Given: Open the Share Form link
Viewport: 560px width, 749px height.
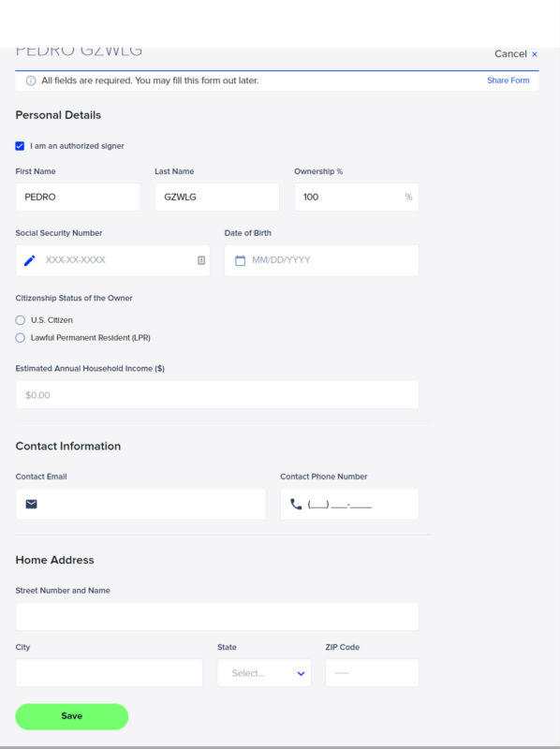Looking at the screenshot, I should (508, 81).
